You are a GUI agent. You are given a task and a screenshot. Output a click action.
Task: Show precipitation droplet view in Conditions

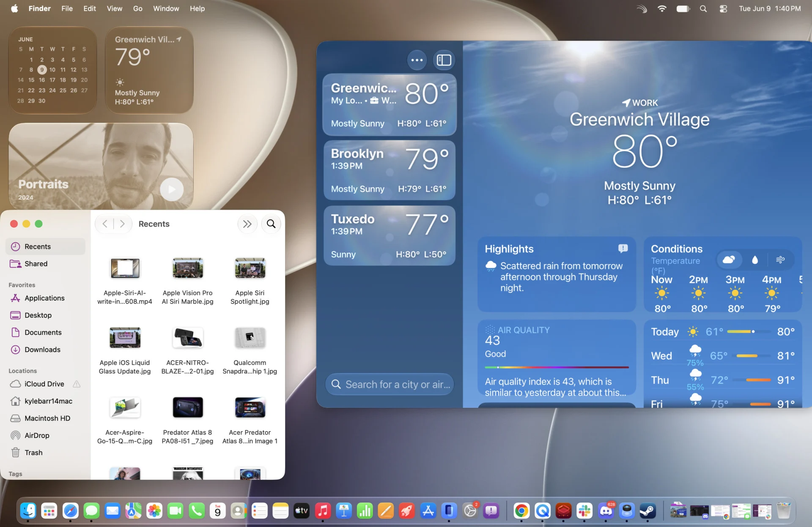pos(755,260)
